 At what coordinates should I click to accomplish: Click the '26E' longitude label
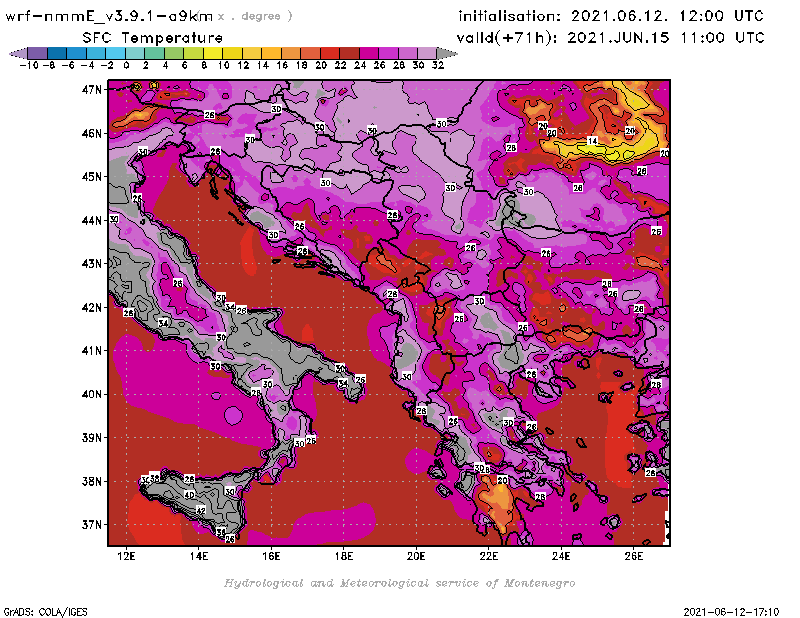[x=633, y=556]
